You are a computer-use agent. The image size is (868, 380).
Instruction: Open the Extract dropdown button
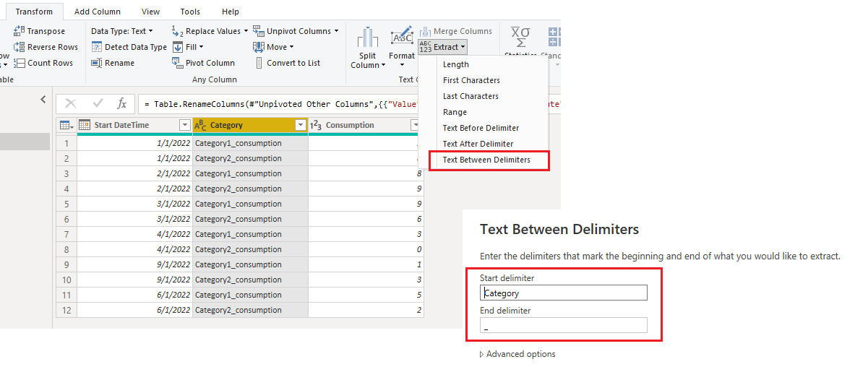pyautogui.click(x=442, y=47)
